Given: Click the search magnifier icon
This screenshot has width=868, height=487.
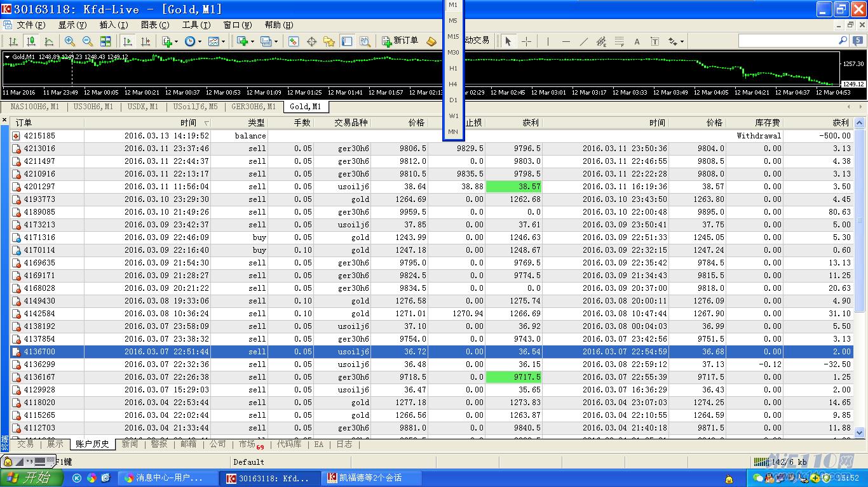Looking at the screenshot, I should (x=843, y=40).
